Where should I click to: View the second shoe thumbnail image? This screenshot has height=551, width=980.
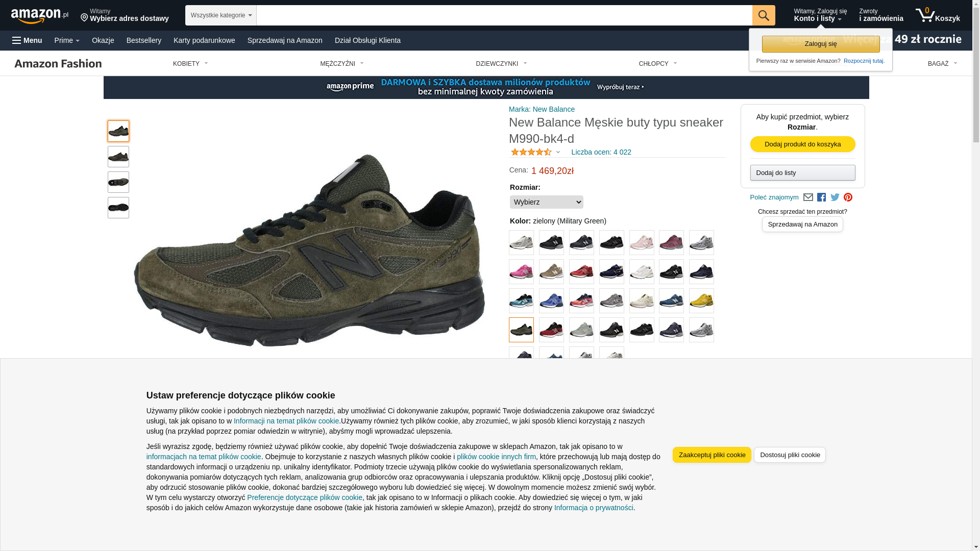click(118, 157)
